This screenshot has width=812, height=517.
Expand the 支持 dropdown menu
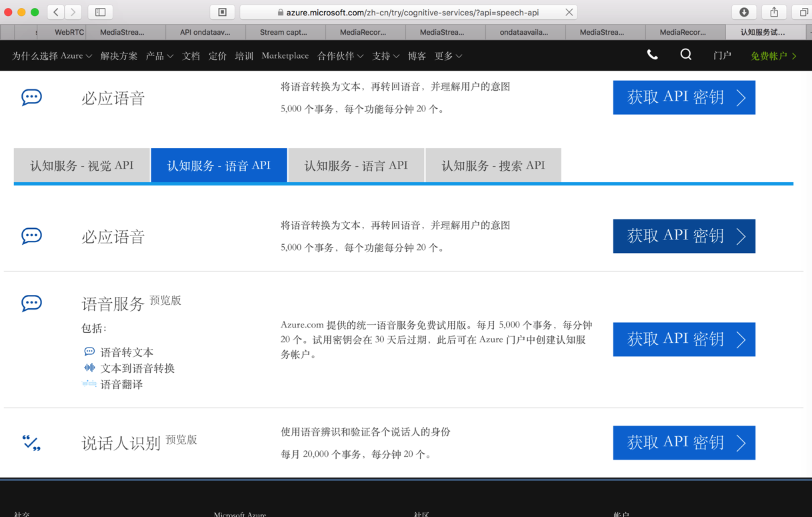tap(386, 56)
